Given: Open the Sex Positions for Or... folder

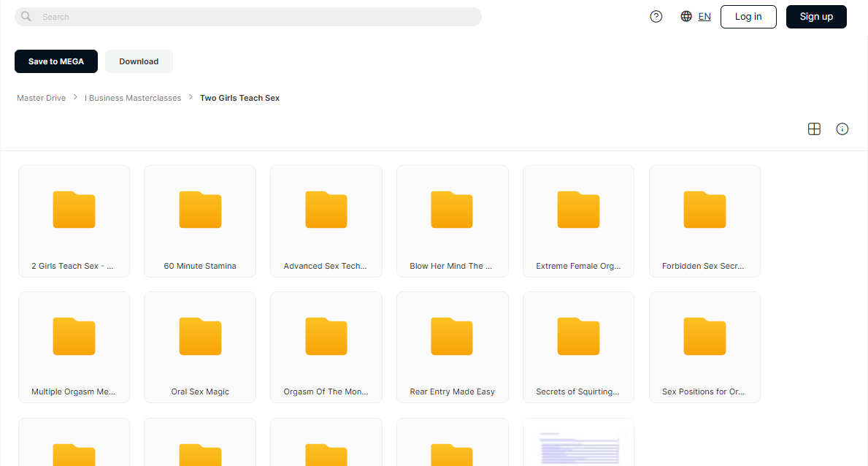Looking at the screenshot, I should (x=704, y=348).
